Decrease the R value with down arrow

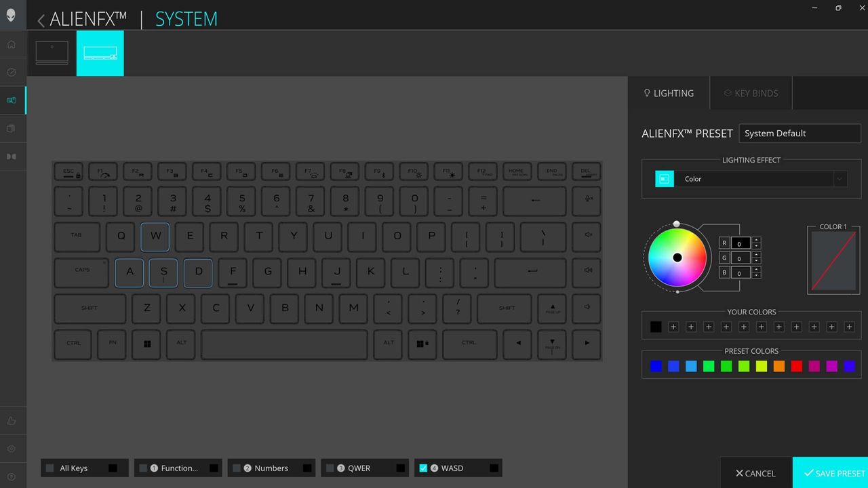[756, 246]
